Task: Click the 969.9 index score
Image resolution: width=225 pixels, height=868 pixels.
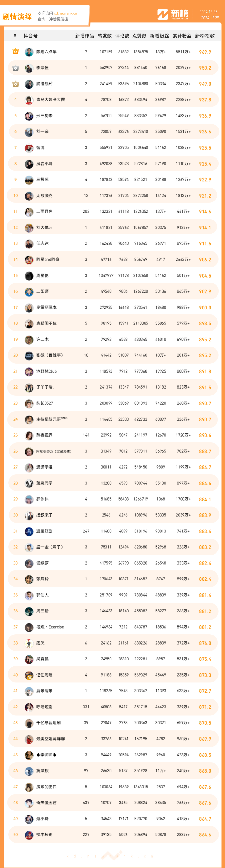Action: pos(205,52)
